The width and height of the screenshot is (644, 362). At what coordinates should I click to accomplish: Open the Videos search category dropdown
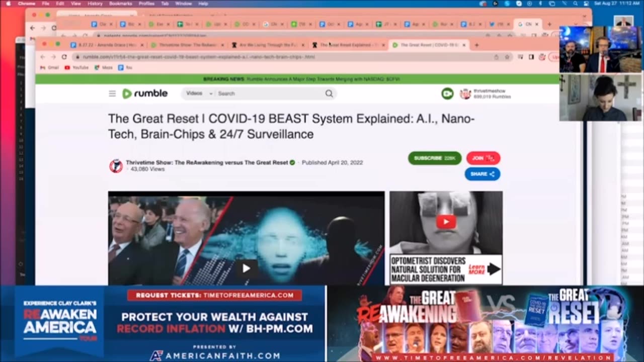[199, 94]
